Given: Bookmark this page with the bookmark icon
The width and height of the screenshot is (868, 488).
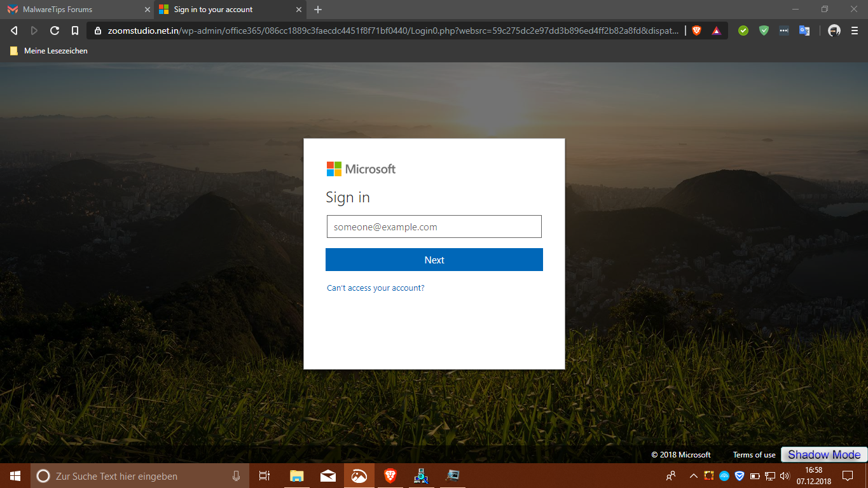Looking at the screenshot, I should click(75, 31).
